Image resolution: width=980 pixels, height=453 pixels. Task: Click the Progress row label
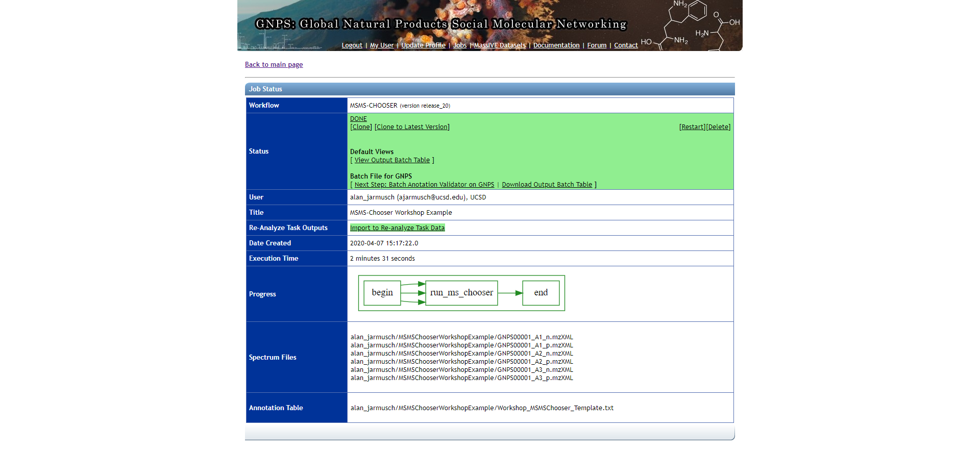tap(262, 294)
